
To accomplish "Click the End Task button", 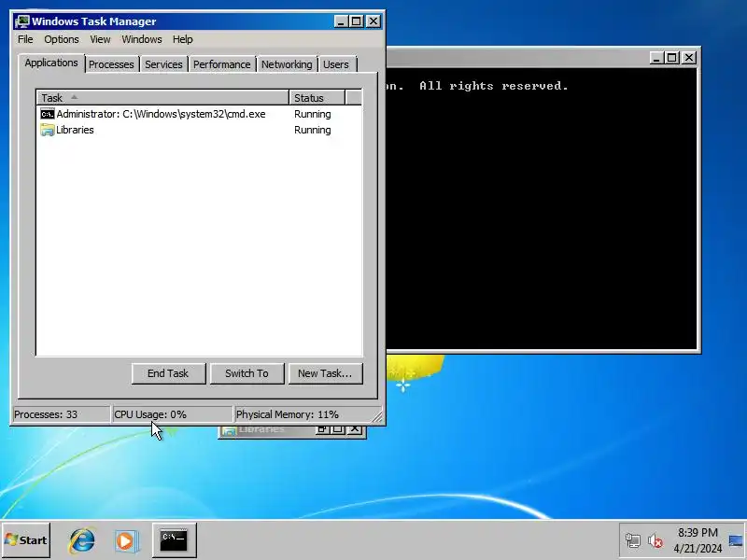I will [168, 373].
